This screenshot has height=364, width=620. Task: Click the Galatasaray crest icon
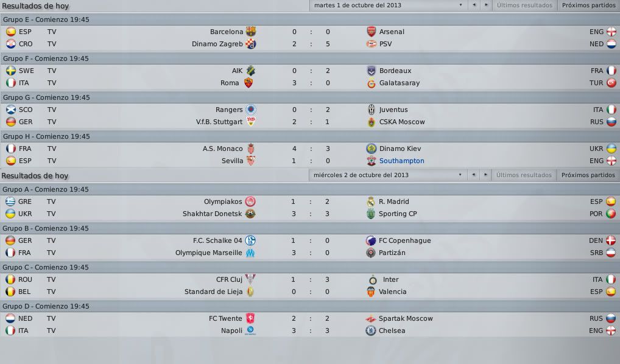[x=372, y=83]
